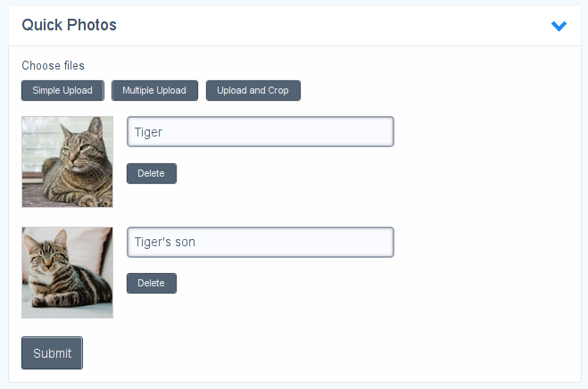Image resolution: width=588 pixels, height=389 pixels.
Task: Click the Submit button below the photos
Action: point(52,352)
